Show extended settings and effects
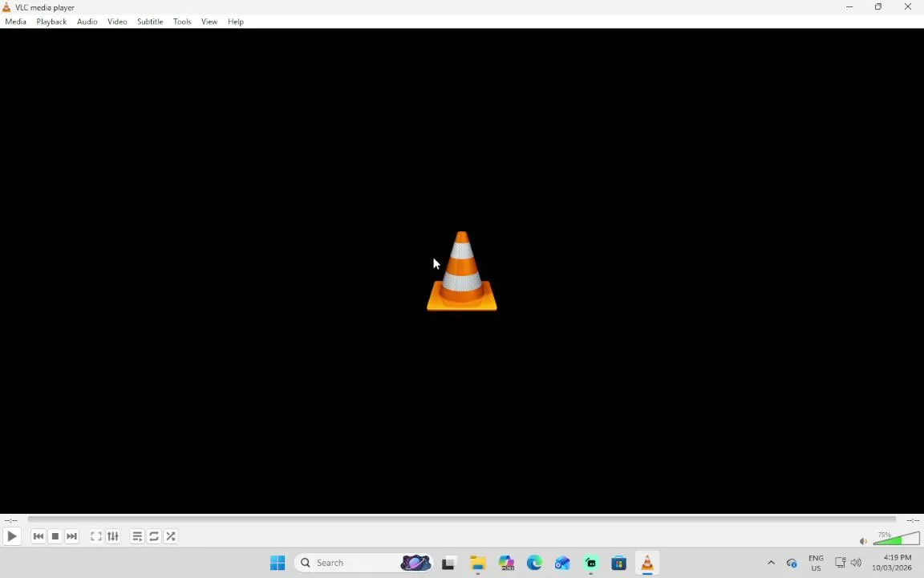Viewport: 924px width, 578px height. point(112,536)
